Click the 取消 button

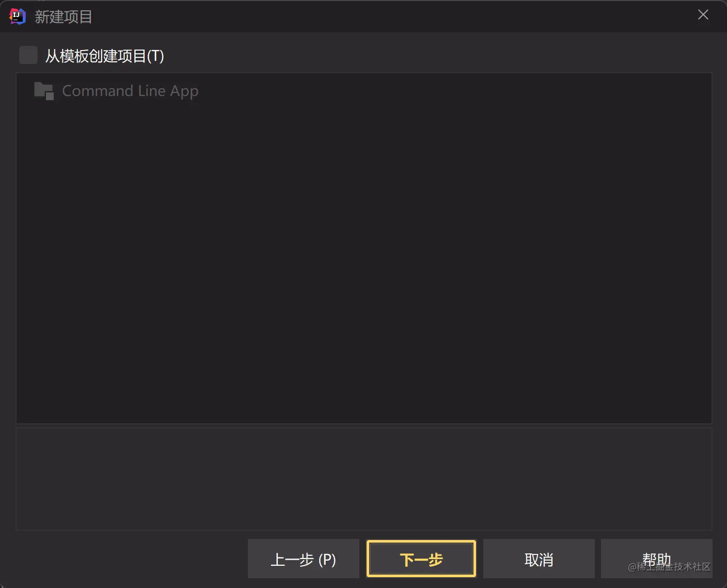click(539, 559)
